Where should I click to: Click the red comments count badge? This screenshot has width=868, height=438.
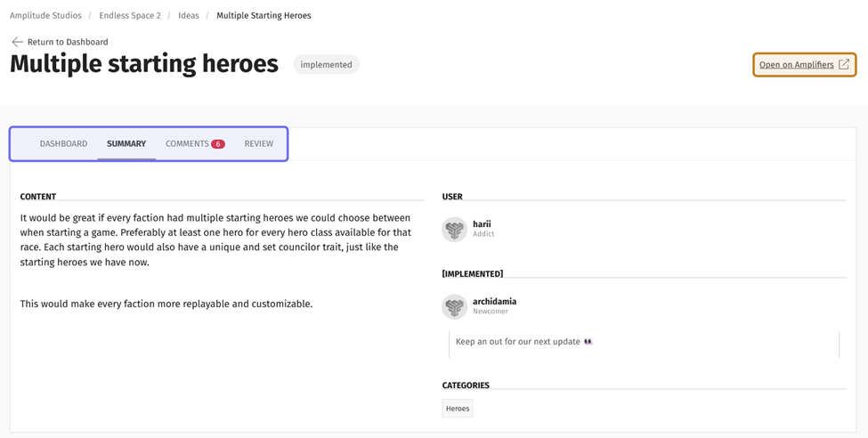[x=218, y=144]
